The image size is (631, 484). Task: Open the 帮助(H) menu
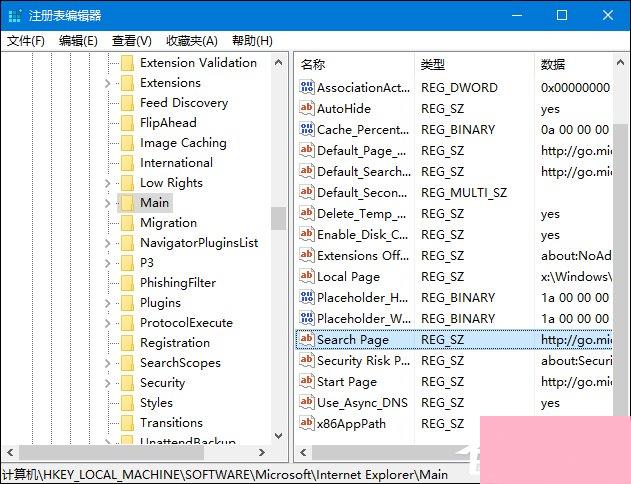(252, 41)
